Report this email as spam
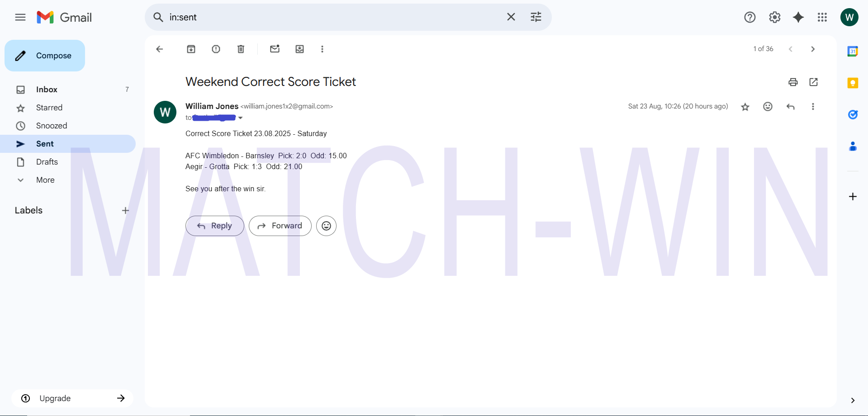Image resolution: width=868 pixels, height=416 pixels. tap(216, 49)
